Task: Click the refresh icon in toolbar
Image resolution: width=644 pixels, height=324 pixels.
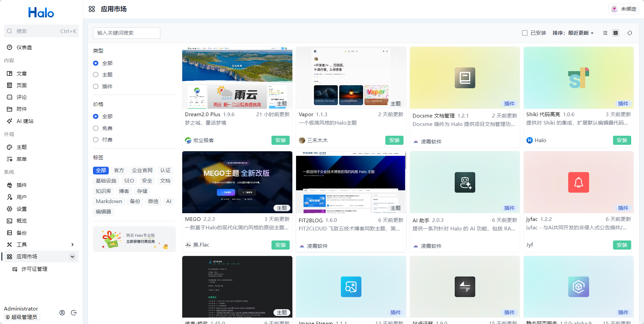Action: tap(630, 33)
